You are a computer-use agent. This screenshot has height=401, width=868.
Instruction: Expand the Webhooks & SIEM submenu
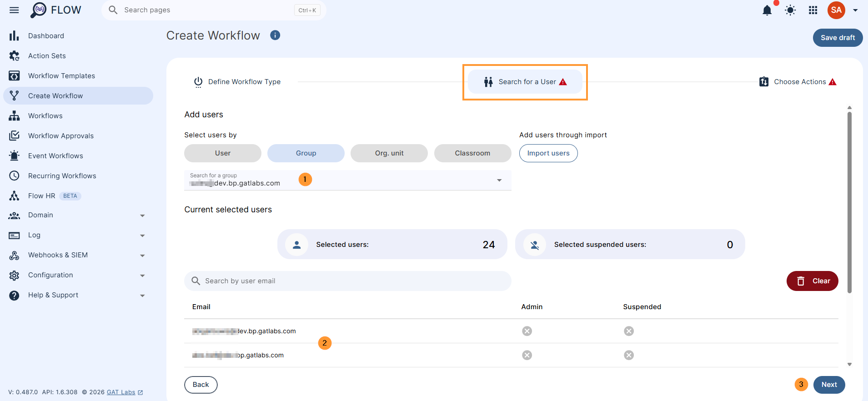point(142,256)
